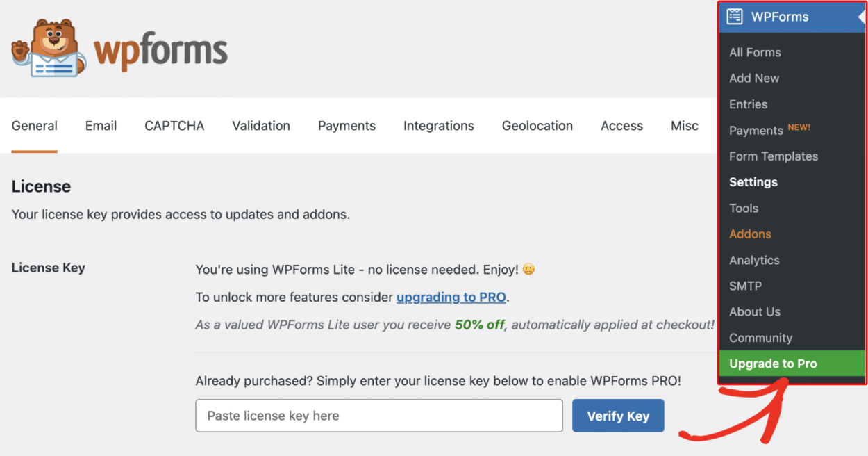Open the Addons page from the sidebar
This screenshot has height=456, width=868.
[x=750, y=234]
